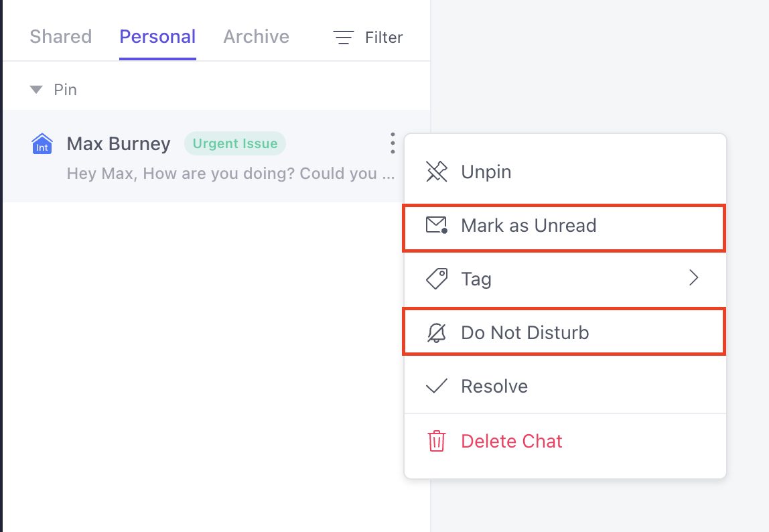Switch to the Archive tab
769x532 pixels.
coord(257,37)
